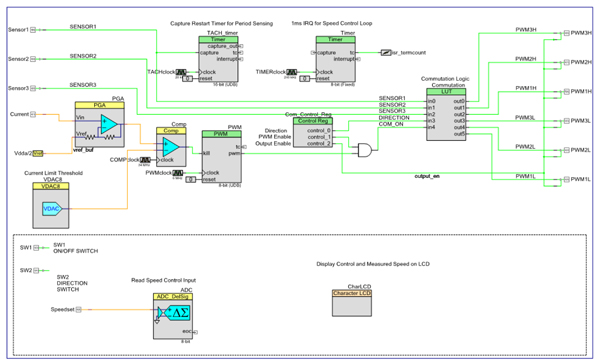Click the logic zero on Timer reset
The width and height of the screenshot is (600, 362).
pyautogui.click(x=305, y=78)
